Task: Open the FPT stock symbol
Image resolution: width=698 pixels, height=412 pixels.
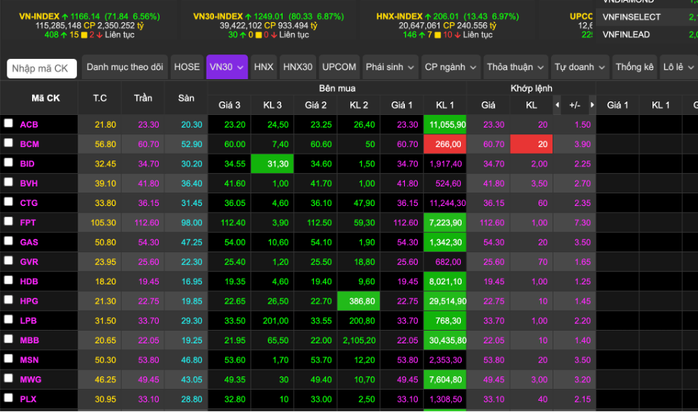Action: point(28,222)
